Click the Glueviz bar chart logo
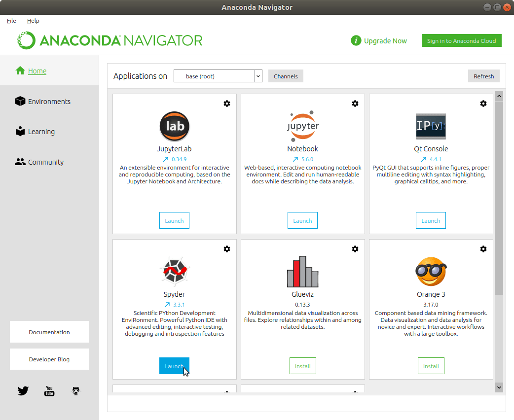The width and height of the screenshot is (514, 420). click(302, 272)
